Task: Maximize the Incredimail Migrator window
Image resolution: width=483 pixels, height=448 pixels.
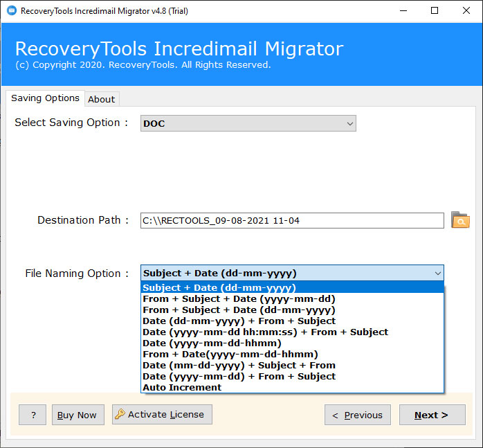Action: (435, 11)
